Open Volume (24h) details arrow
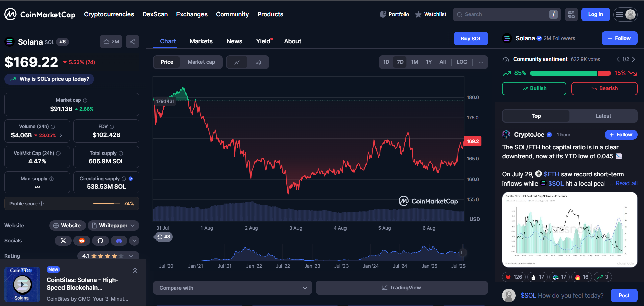Viewport: 644px width, 306px height. pyautogui.click(x=61, y=135)
